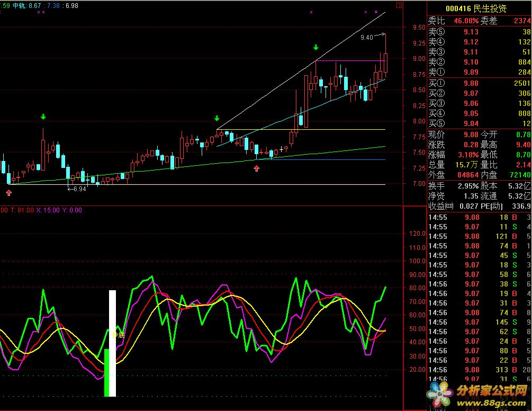This screenshot has height=411, width=532.
Task: Click the 今开 8.78 open price
Action: coord(523,135)
